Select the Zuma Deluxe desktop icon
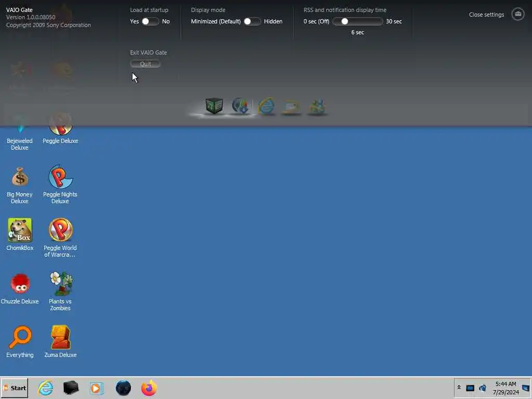This screenshot has width=532, height=399. tap(60, 342)
